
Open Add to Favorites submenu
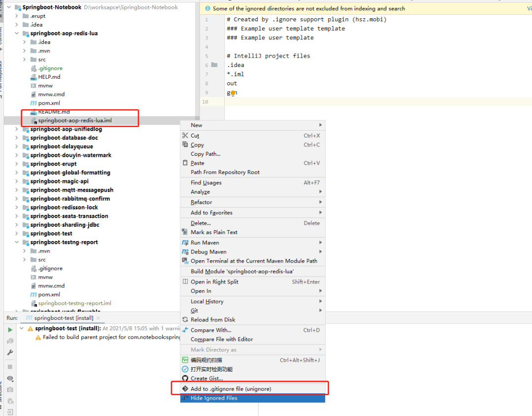253,212
